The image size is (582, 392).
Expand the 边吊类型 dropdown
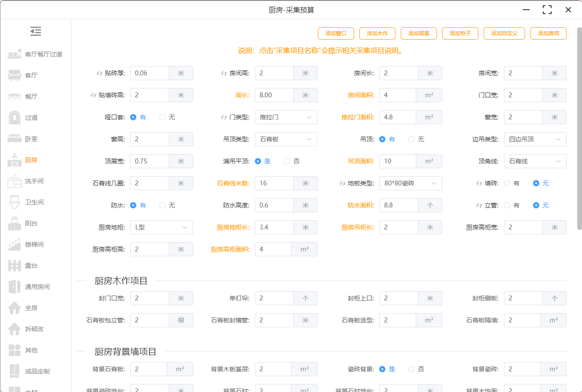535,139
